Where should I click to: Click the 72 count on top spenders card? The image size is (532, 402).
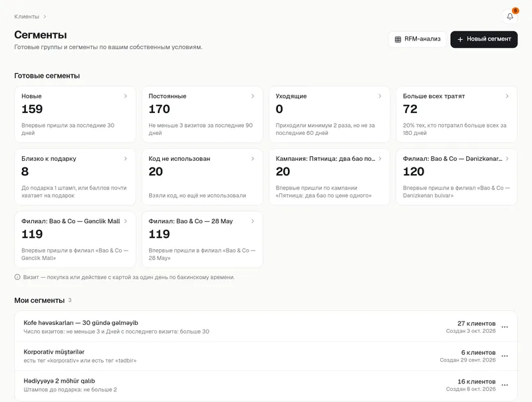[410, 109]
